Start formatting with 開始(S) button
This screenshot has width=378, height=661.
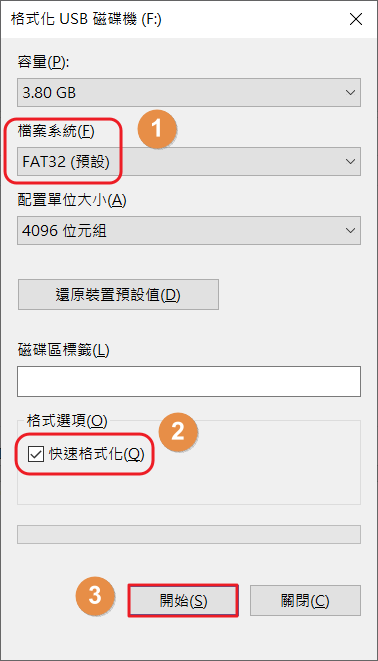pyautogui.click(x=183, y=601)
